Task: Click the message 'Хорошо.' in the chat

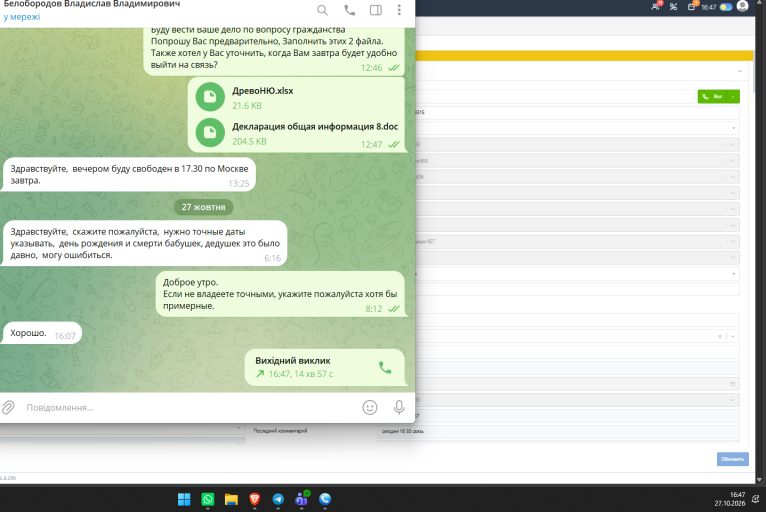Action: pyautogui.click(x=42, y=333)
